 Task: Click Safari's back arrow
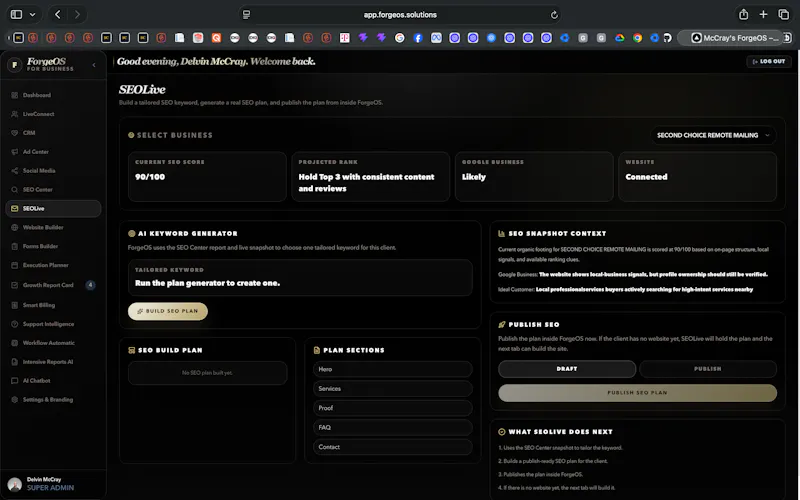58,14
